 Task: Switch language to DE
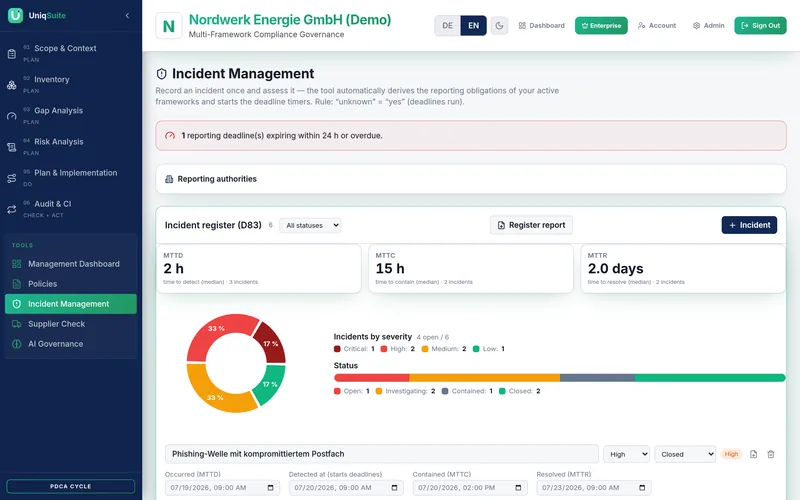447,26
